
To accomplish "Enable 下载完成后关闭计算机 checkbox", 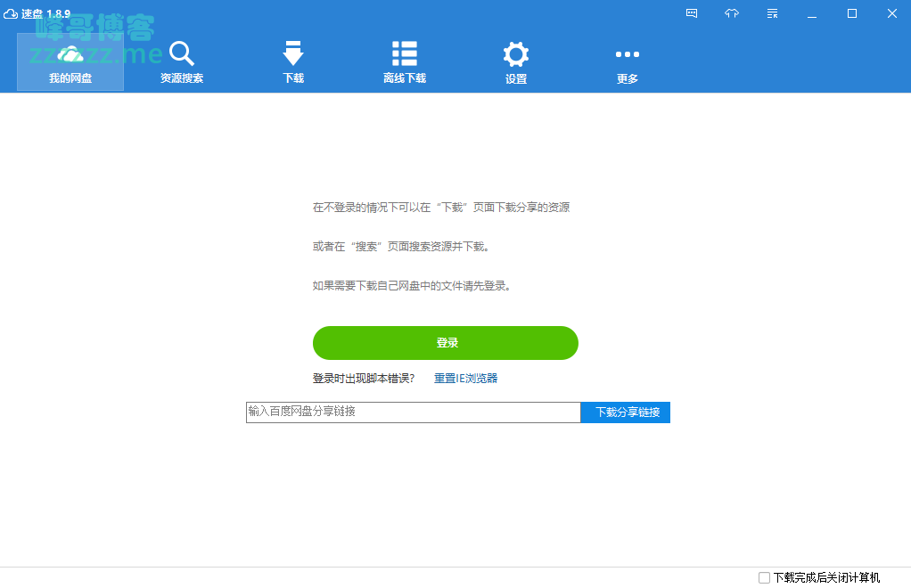I will point(764,577).
